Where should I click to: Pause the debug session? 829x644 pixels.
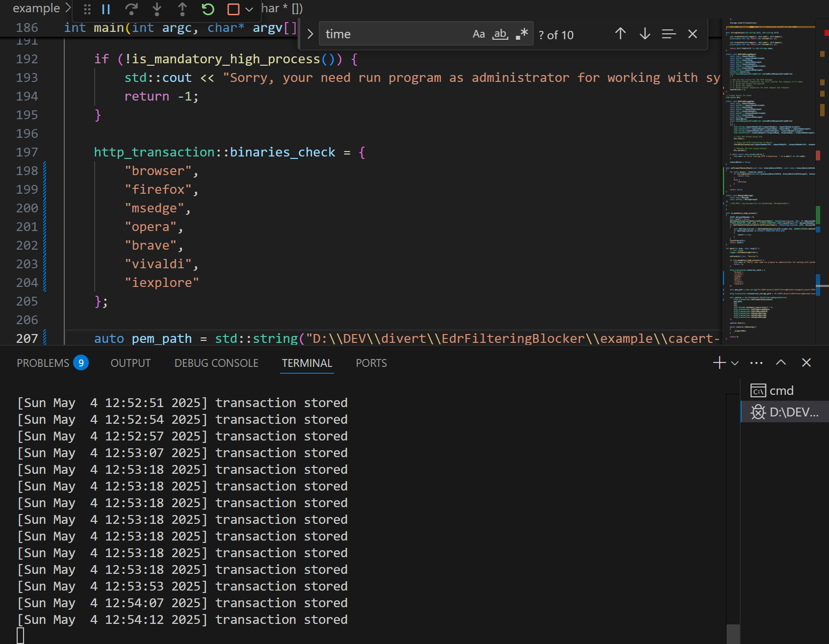(106, 9)
